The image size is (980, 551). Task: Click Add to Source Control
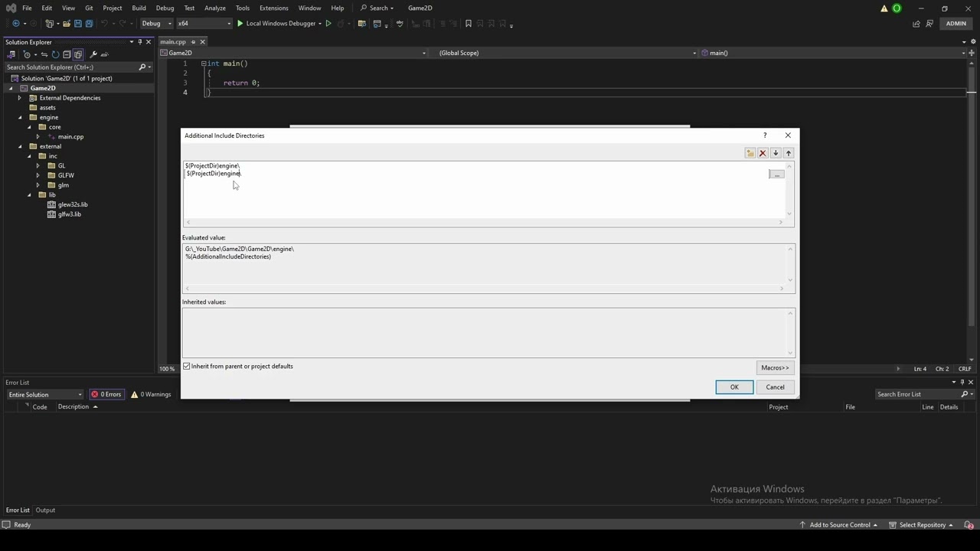click(x=839, y=525)
